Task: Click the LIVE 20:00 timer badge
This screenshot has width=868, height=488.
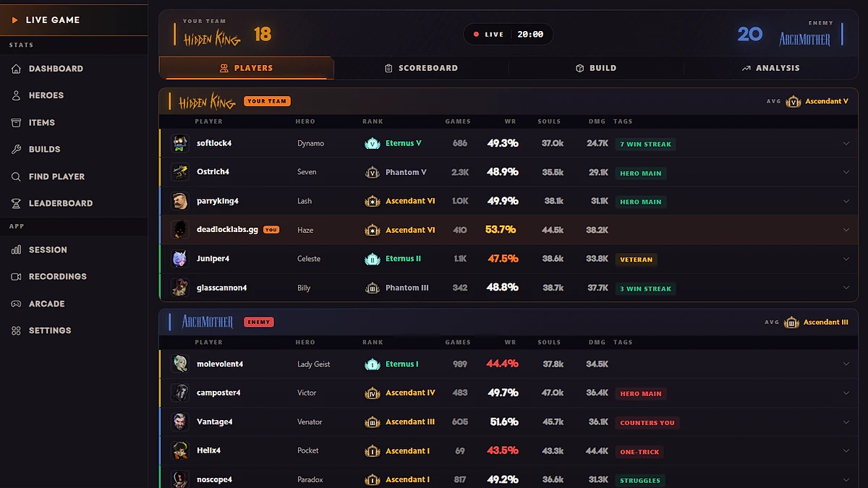Action: pos(508,34)
